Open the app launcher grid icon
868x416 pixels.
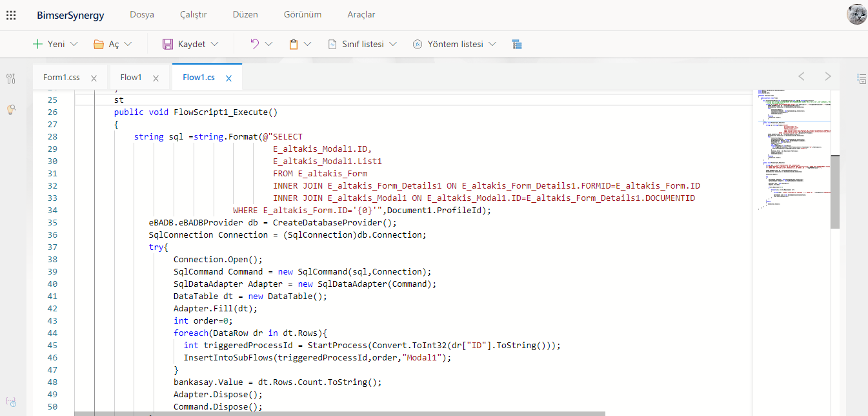pos(11,15)
